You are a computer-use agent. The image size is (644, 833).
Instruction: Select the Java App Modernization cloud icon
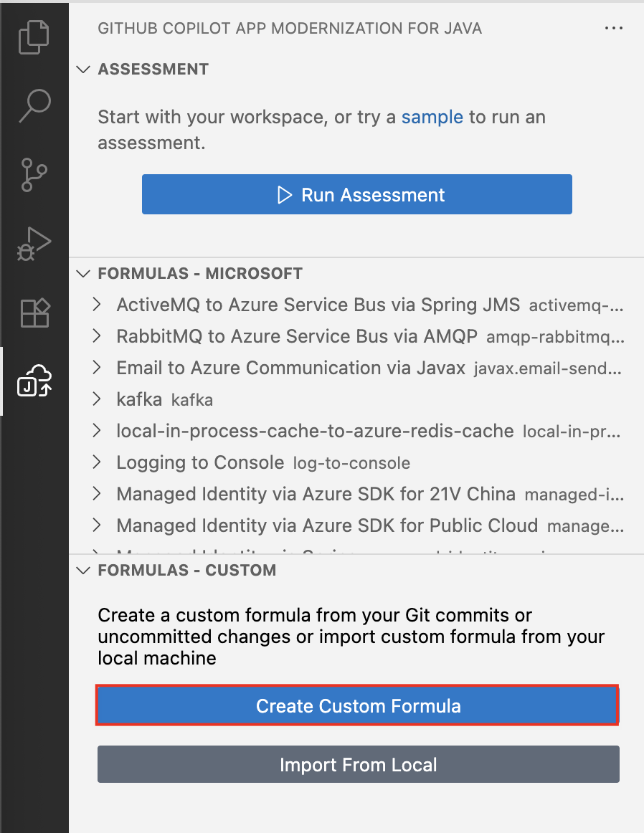tap(34, 381)
